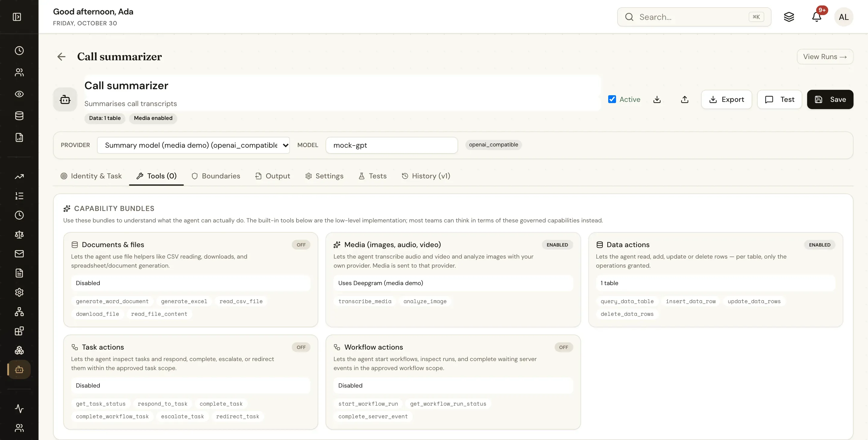This screenshot has width=868, height=440.
Task: Toggle the Workflow actions OFF badge
Action: (563, 347)
